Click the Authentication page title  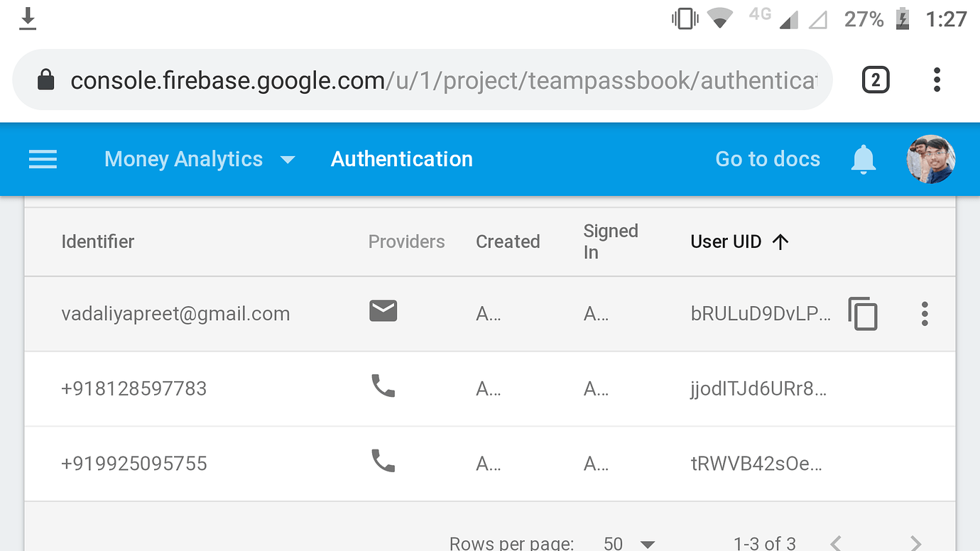[x=401, y=159]
